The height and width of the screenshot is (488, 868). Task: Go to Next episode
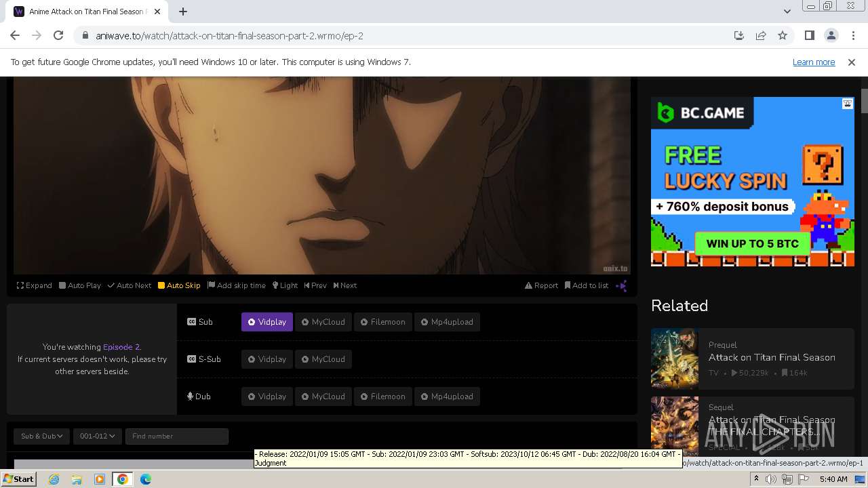344,285
